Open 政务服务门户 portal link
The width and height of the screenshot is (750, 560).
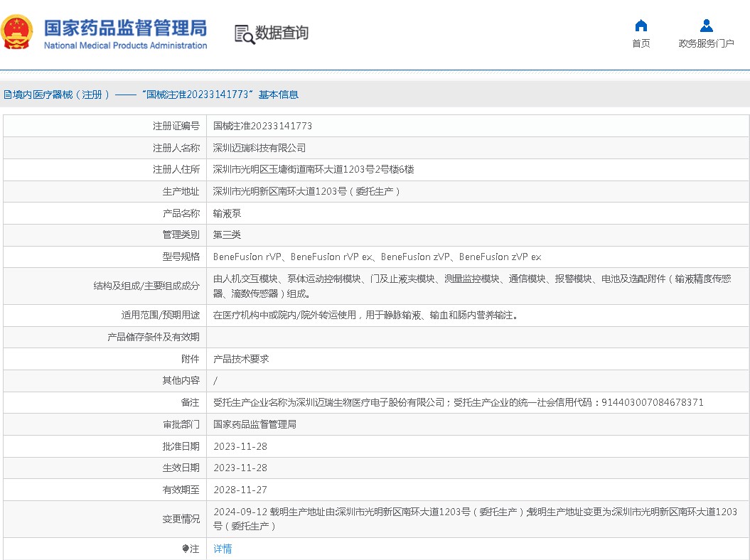click(x=706, y=43)
